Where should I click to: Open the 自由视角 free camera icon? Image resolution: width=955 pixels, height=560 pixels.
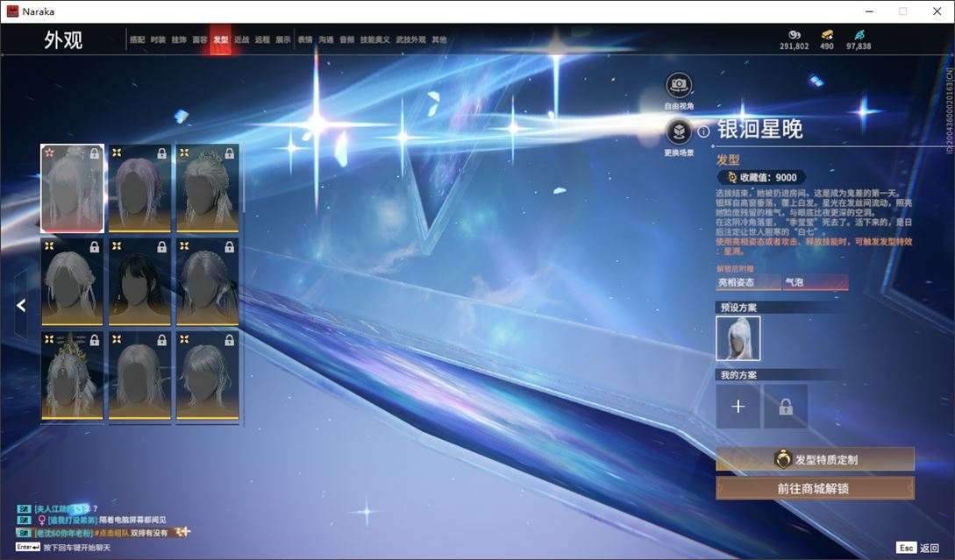click(x=679, y=85)
